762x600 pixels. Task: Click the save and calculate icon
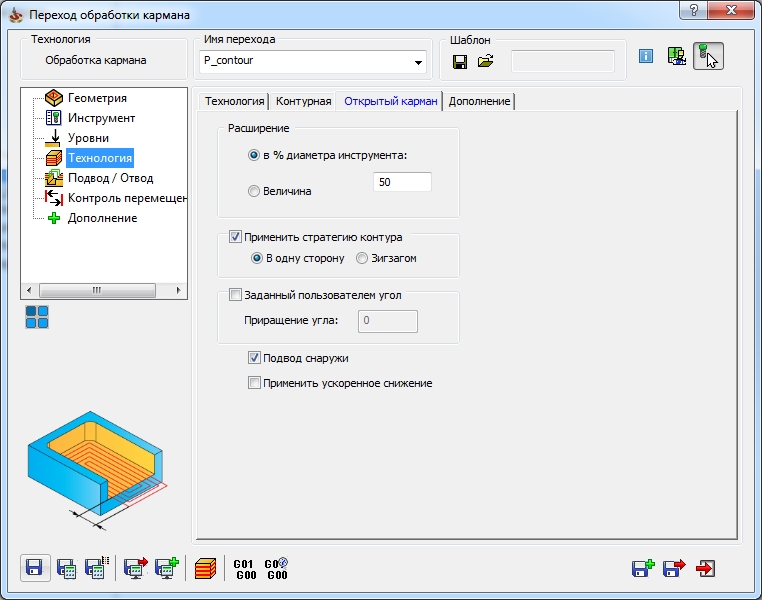[66, 568]
